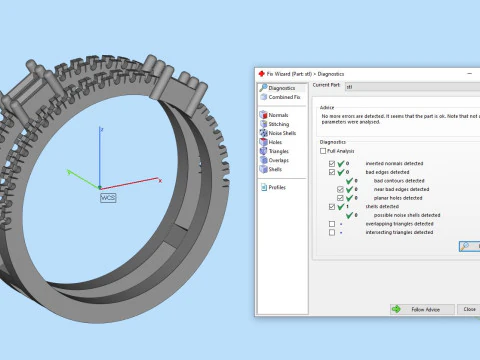
Task: Toggle near bad edges detected checkbox
Action: click(340, 189)
